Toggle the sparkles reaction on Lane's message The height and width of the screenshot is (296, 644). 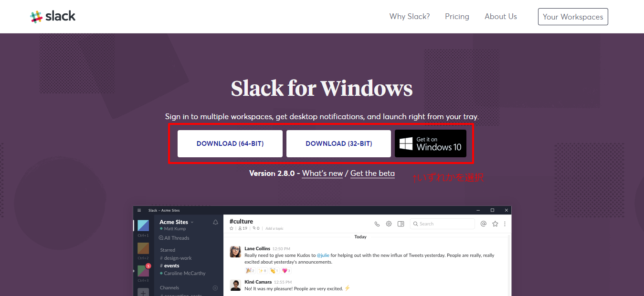[262, 270]
